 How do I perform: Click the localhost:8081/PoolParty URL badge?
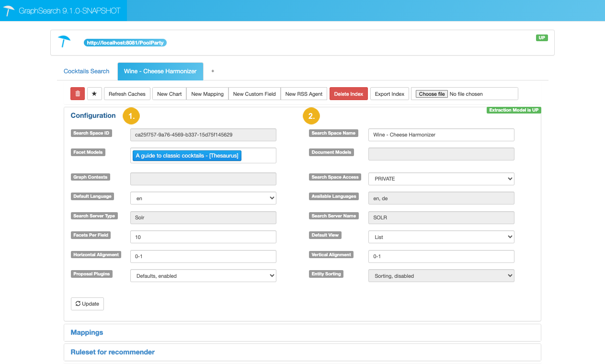(125, 43)
